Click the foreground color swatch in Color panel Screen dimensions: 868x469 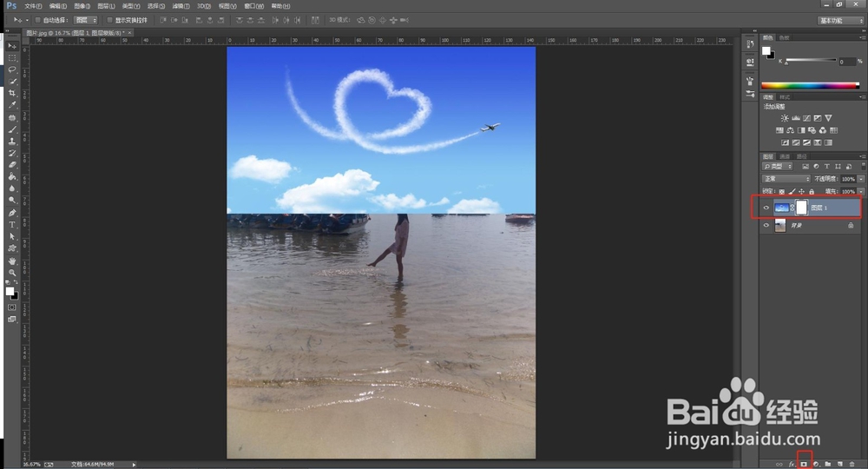click(766, 51)
